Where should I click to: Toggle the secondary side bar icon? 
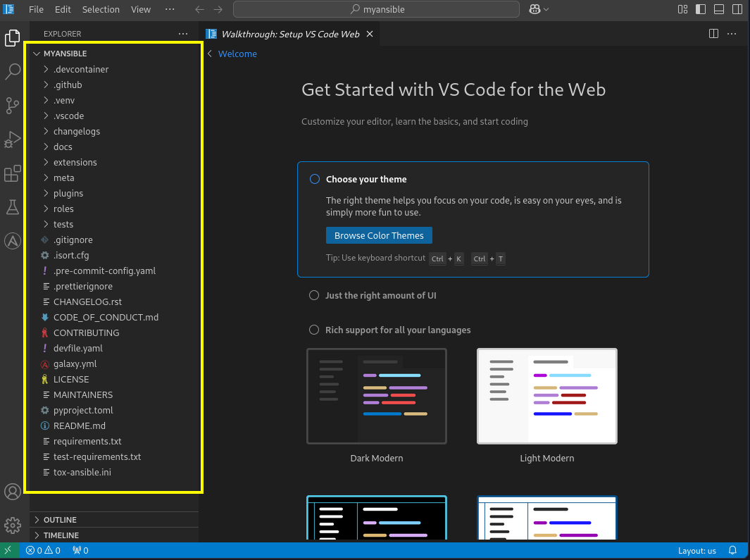click(x=737, y=9)
